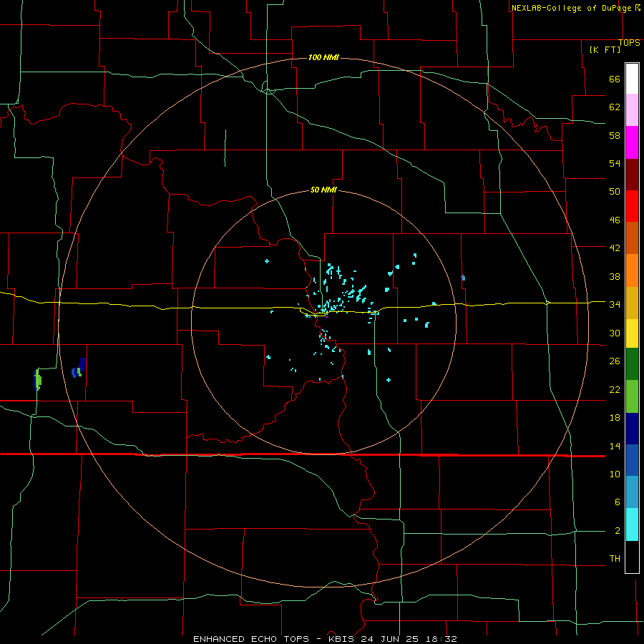Click the 18 legend value

coord(615,418)
